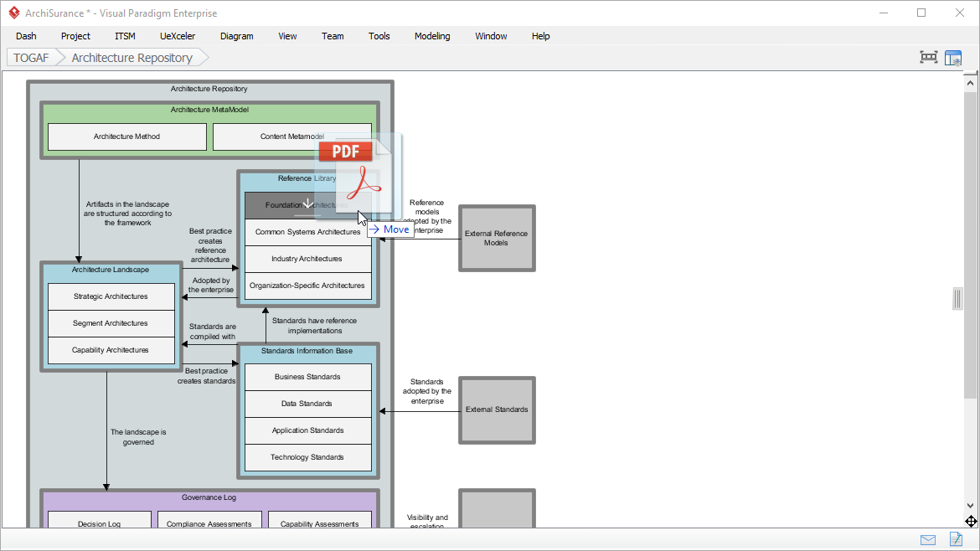Click 'Best practice creates standards' label
Screen dimensions: 980x551
(206, 376)
